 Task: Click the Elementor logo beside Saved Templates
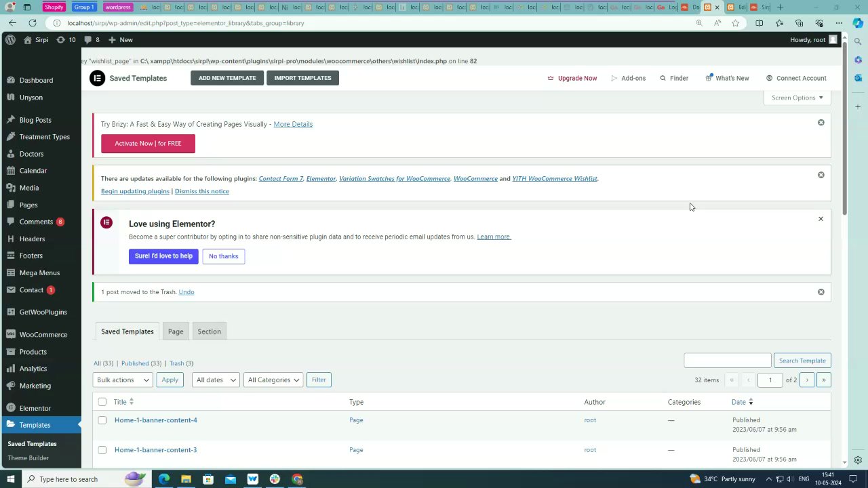(97, 78)
